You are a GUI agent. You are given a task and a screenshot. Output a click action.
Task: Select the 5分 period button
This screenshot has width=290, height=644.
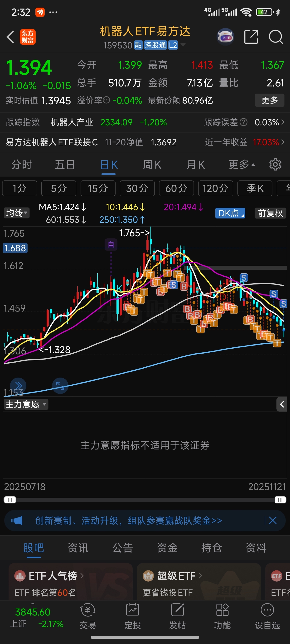click(59, 188)
